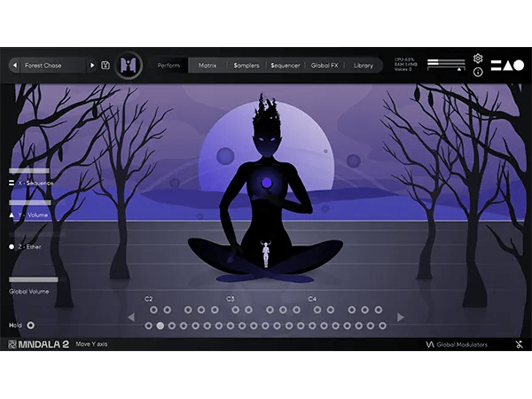Image resolution: width=532 pixels, height=399 pixels.
Task: Go to previous preset with left arrow
Action: (14, 65)
